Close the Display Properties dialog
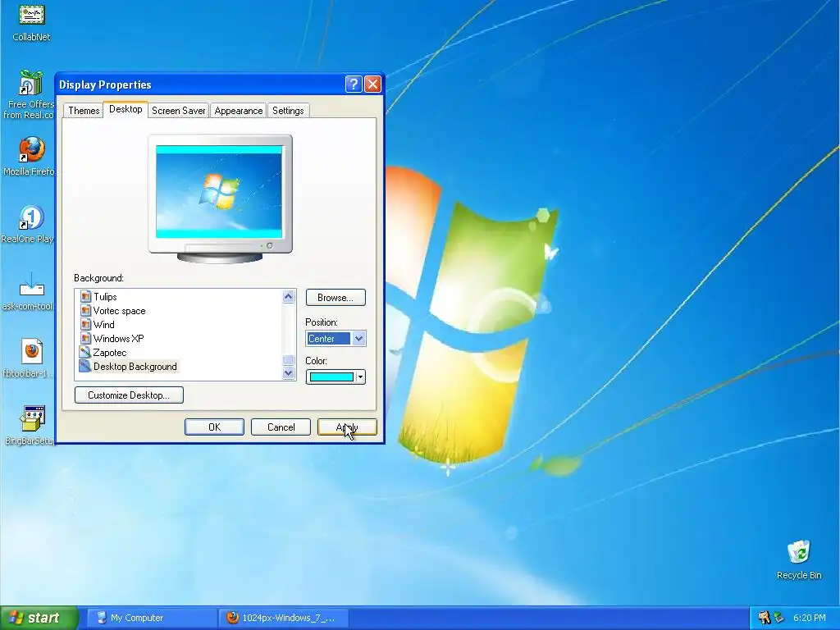This screenshot has height=630, width=840. [372, 84]
